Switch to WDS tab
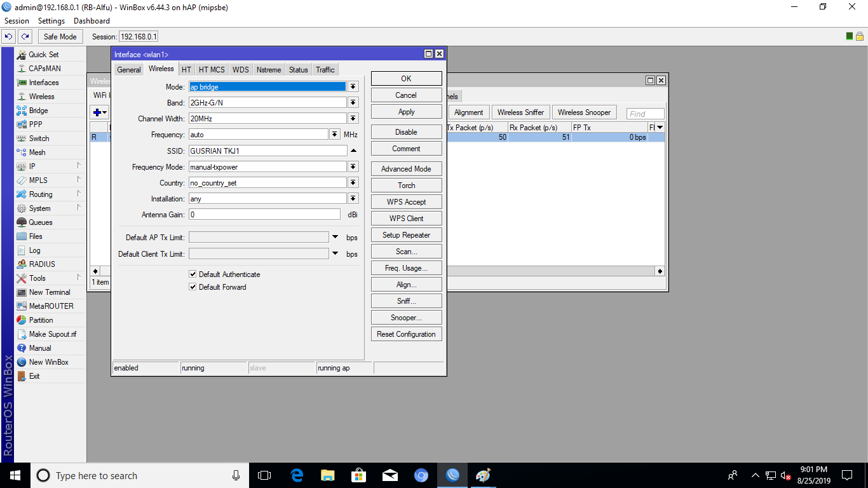 [241, 70]
